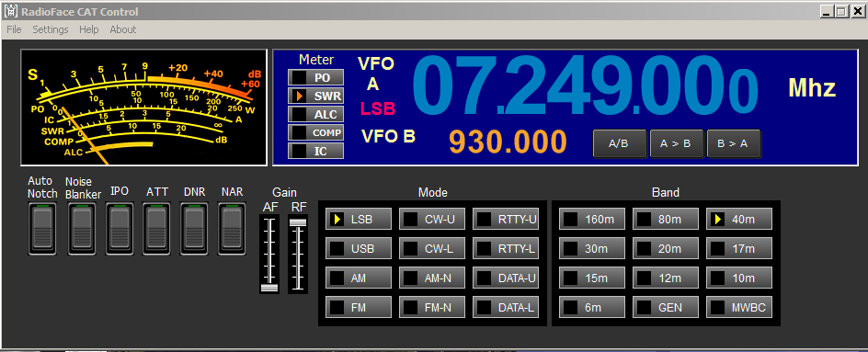Toggle the ATT attenuator switch
This screenshot has width=868, height=352.
(x=156, y=229)
